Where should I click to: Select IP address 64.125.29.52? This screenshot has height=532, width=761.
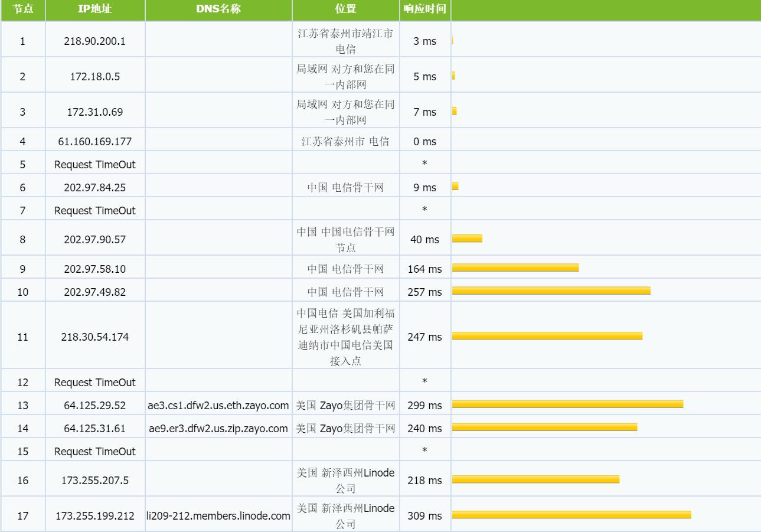tap(95, 406)
